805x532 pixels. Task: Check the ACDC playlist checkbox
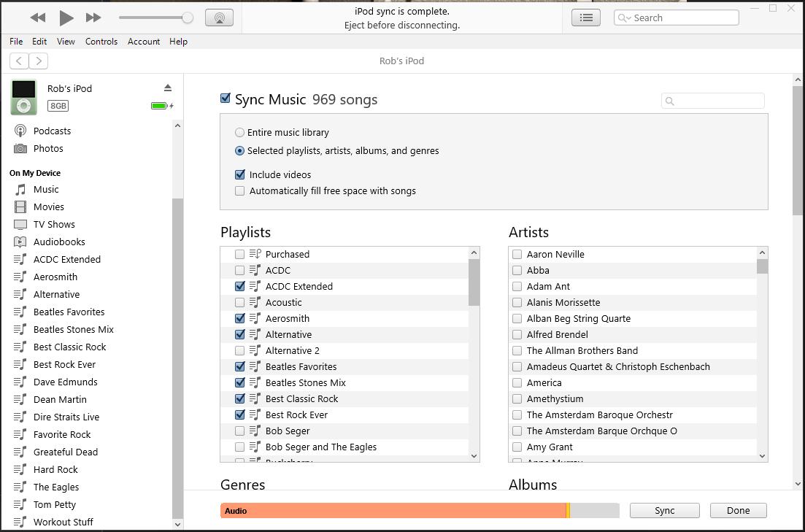[x=240, y=270]
